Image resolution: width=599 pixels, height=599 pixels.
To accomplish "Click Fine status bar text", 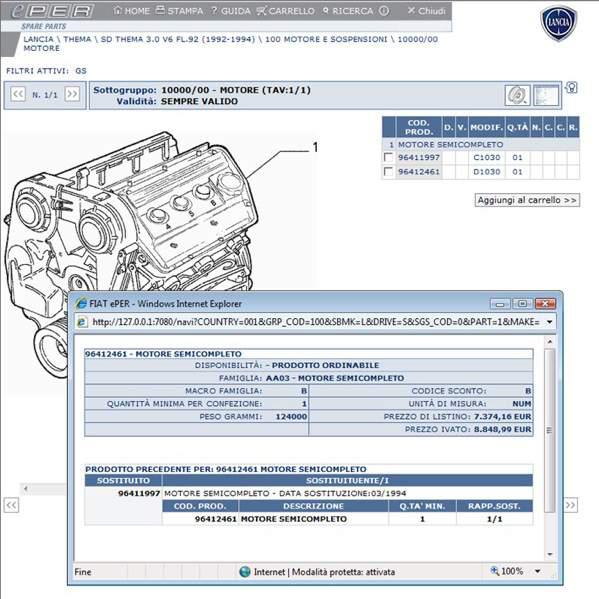I will click(x=83, y=572).
